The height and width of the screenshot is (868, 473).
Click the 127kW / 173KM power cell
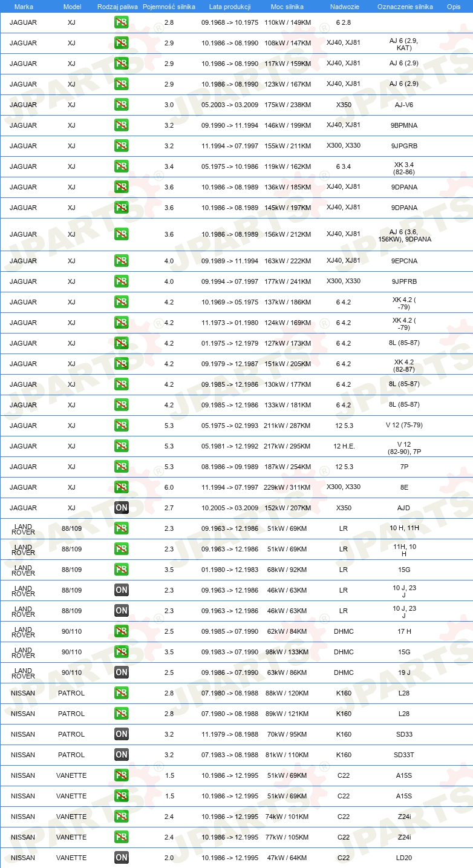287,343
